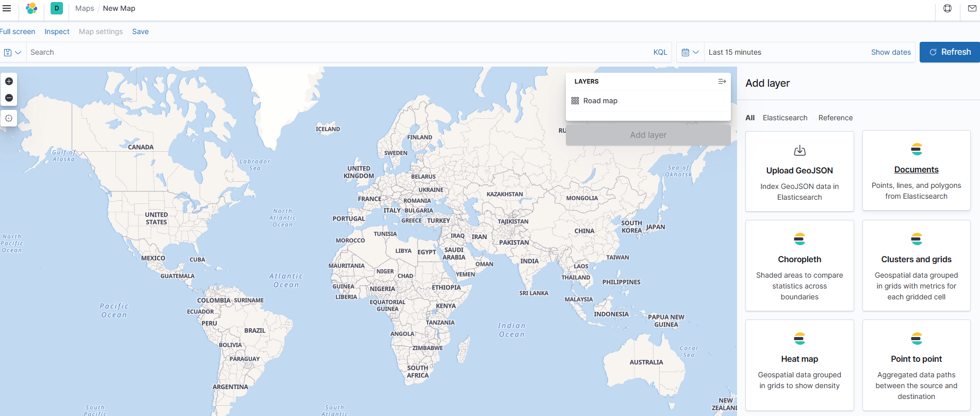
Task: Select the Heat map layer card
Action: click(x=799, y=365)
